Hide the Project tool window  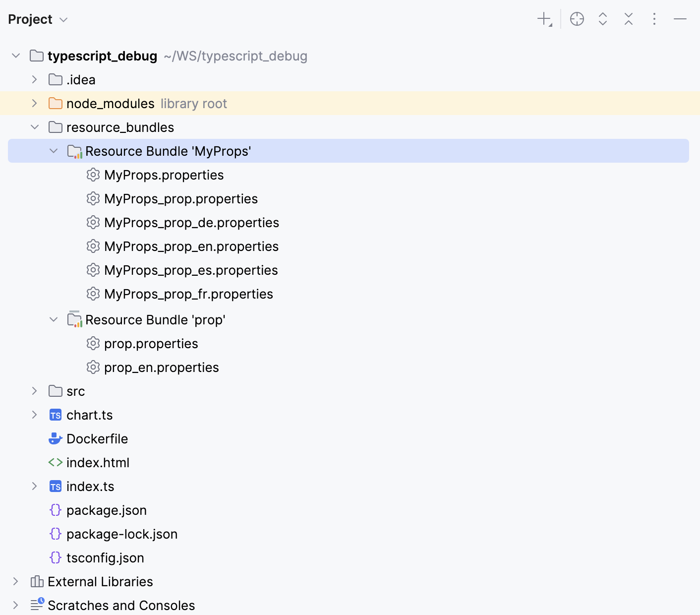pos(680,19)
